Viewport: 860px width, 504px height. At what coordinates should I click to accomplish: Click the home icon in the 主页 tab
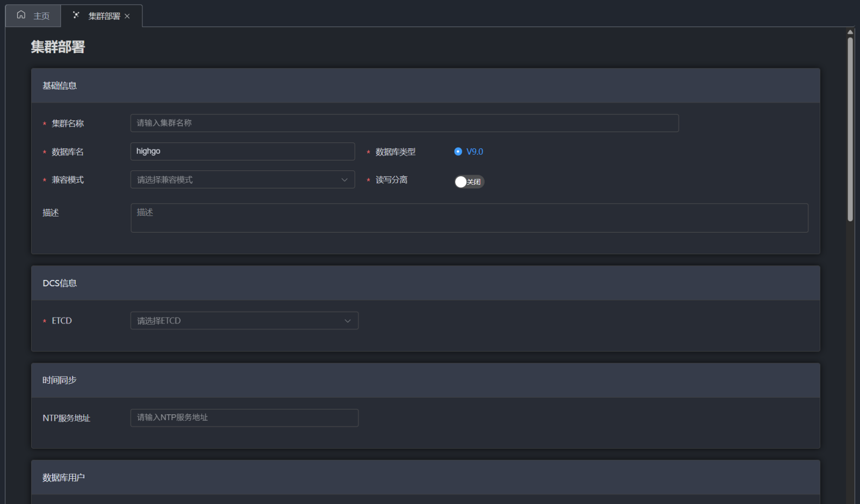tap(21, 15)
